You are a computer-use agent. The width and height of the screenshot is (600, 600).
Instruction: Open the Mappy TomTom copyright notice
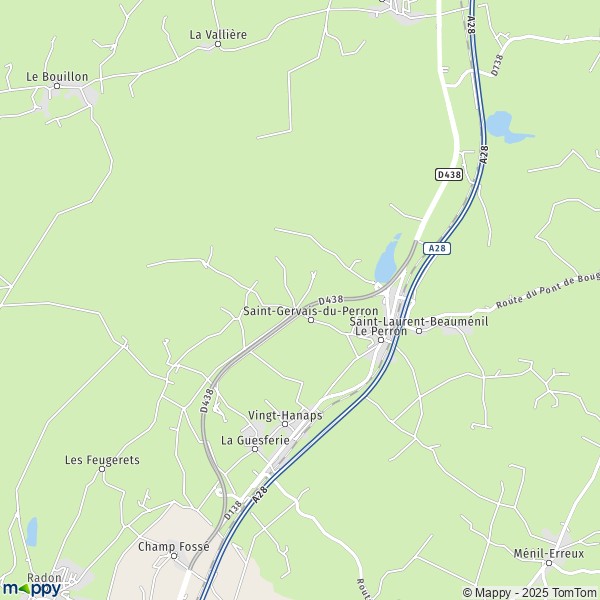point(529,592)
